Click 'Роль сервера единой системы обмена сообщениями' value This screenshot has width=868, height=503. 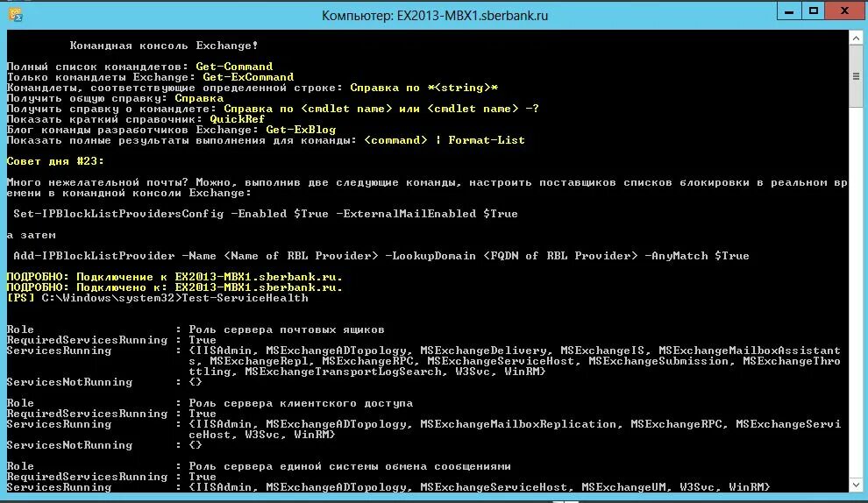tap(350, 466)
